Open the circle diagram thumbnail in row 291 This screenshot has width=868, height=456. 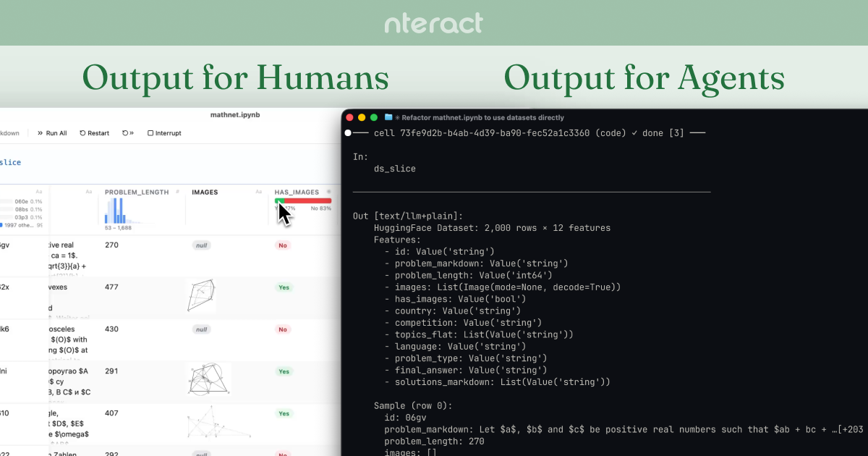[208, 379]
